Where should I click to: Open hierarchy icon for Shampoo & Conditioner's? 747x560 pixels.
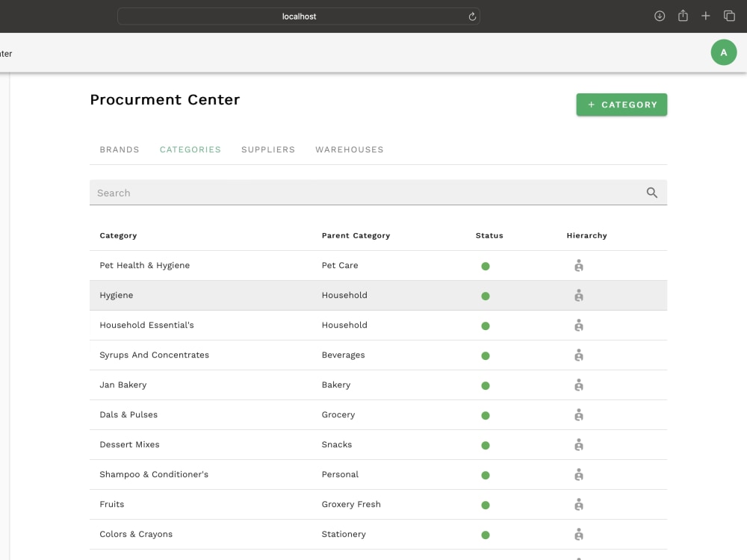[579, 475]
